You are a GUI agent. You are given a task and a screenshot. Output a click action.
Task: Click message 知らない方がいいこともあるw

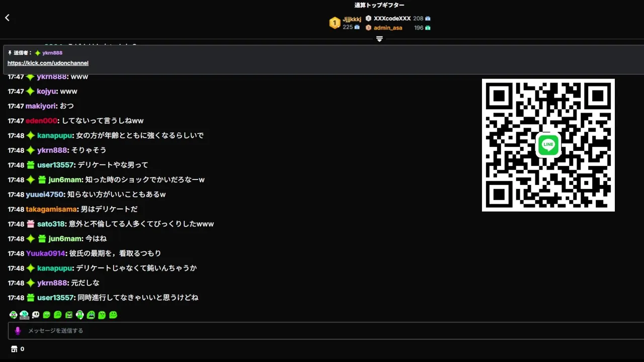(x=116, y=195)
